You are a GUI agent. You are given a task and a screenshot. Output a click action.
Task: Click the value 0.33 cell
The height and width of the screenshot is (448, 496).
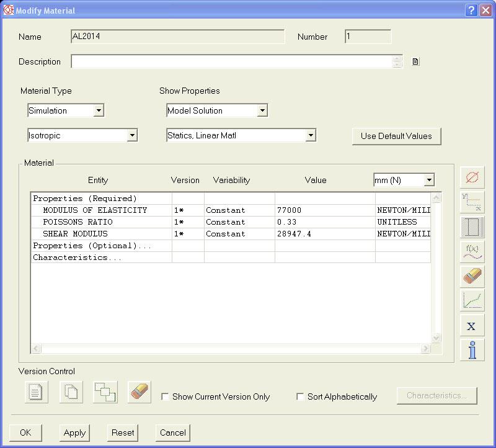pos(325,222)
